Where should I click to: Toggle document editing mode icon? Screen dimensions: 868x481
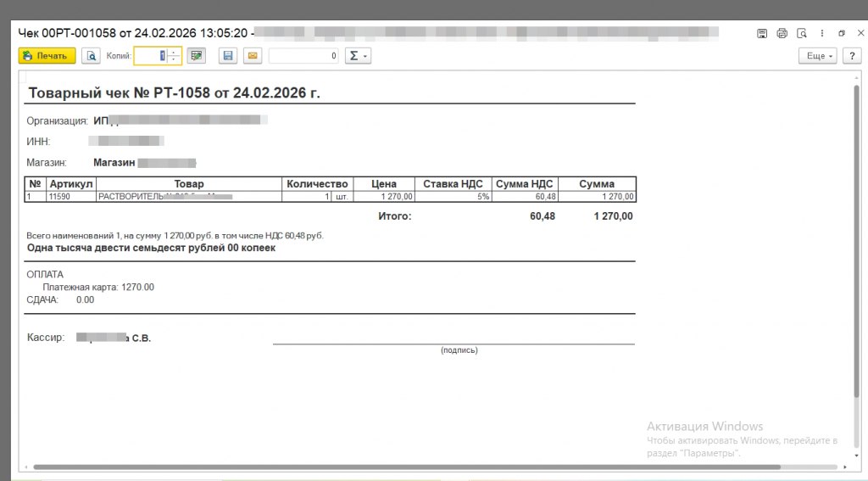[197, 56]
